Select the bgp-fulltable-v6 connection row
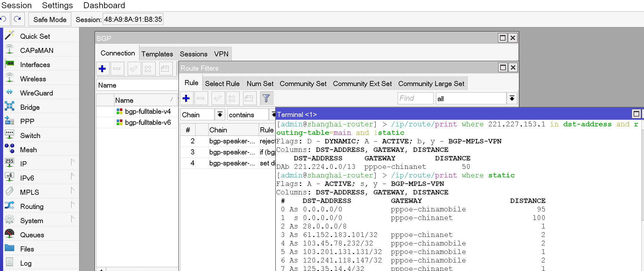Image resolution: width=644 pixels, height=271 pixels. 148,123
